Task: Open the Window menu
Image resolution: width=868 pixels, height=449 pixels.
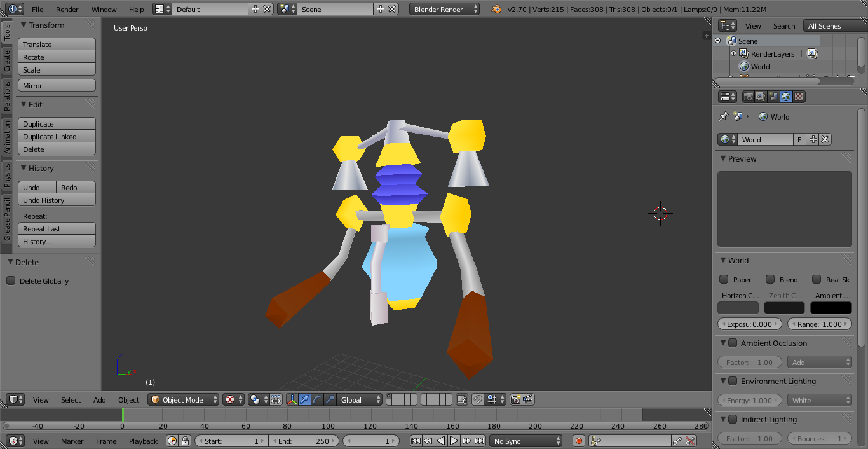Action: tap(104, 10)
